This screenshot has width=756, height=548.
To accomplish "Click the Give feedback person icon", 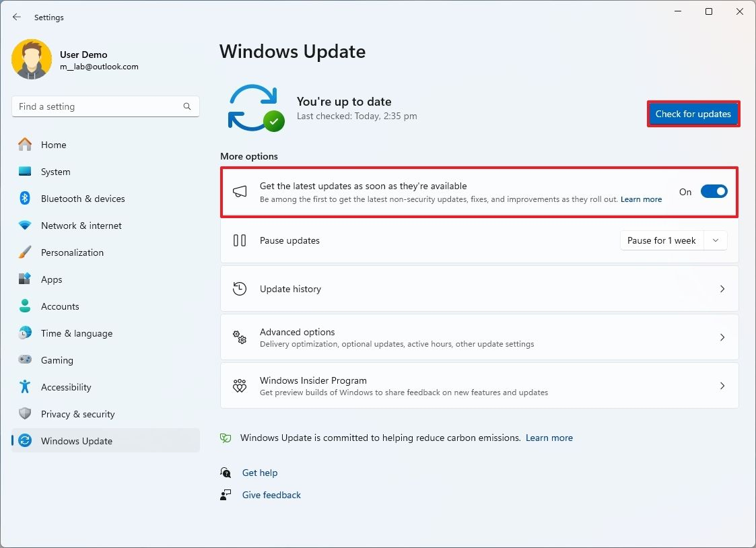I will (x=226, y=495).
